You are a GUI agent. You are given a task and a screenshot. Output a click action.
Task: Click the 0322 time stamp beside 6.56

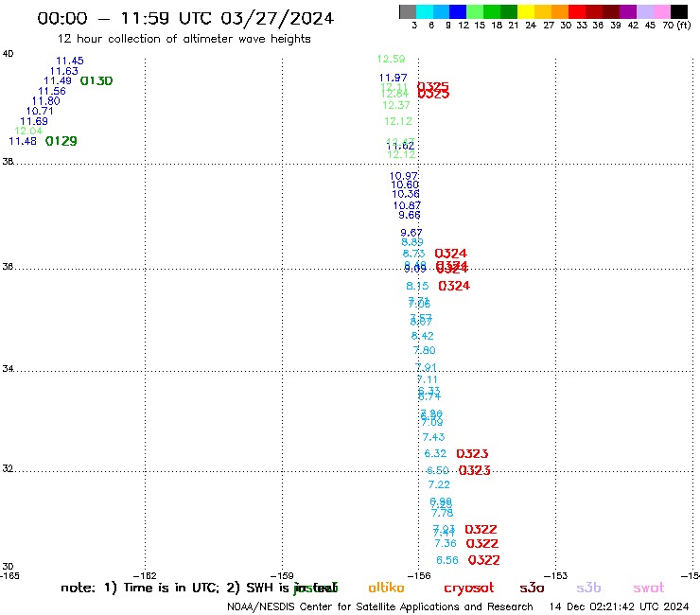click(x=484, y=560)
